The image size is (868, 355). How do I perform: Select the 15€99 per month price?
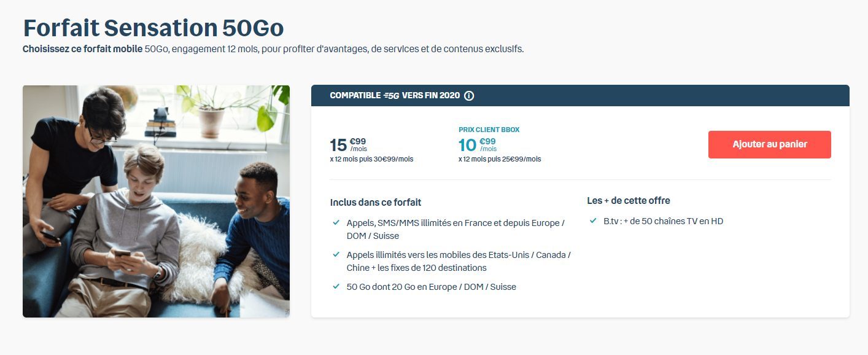[x=349, y=145]
